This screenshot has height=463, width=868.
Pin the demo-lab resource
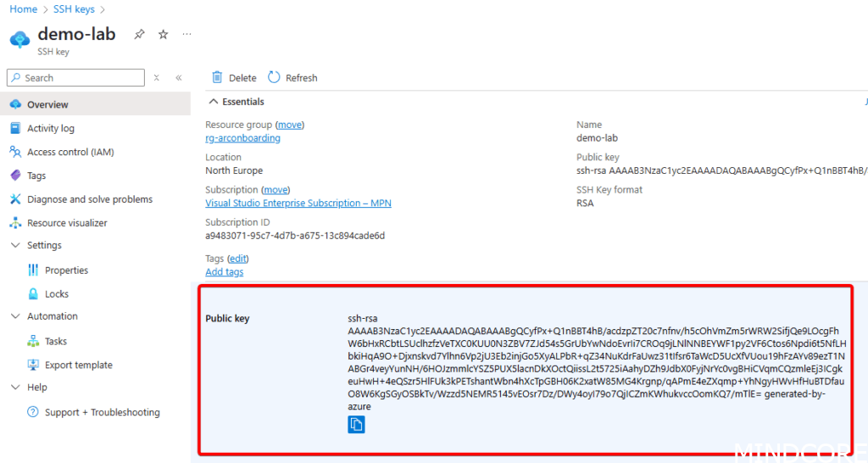[x=139, y=35]
